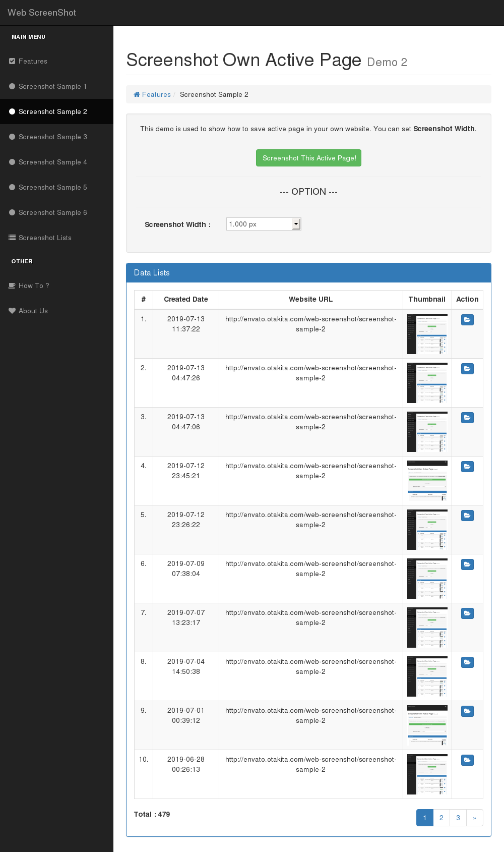Open folder action icon for row 1
The image size is (504, 852).
point(467,320)
